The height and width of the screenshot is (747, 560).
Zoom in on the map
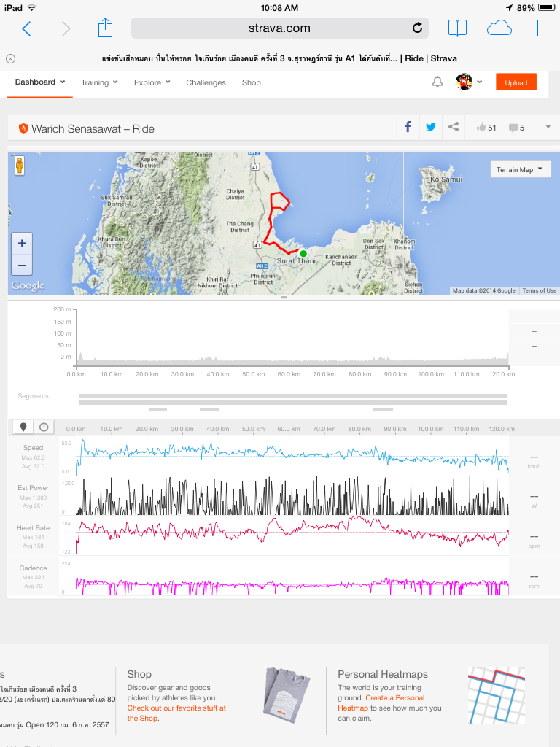[22, 244]
